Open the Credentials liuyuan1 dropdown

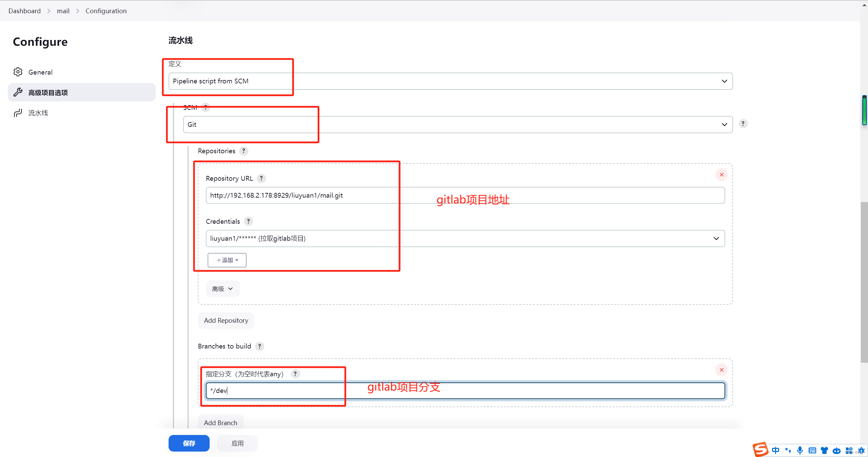[x=465, y=238]
